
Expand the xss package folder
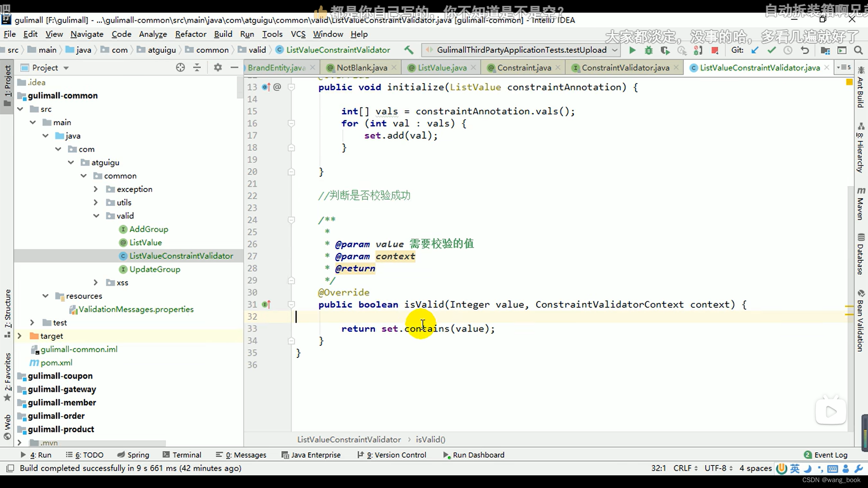pos(95,282)
